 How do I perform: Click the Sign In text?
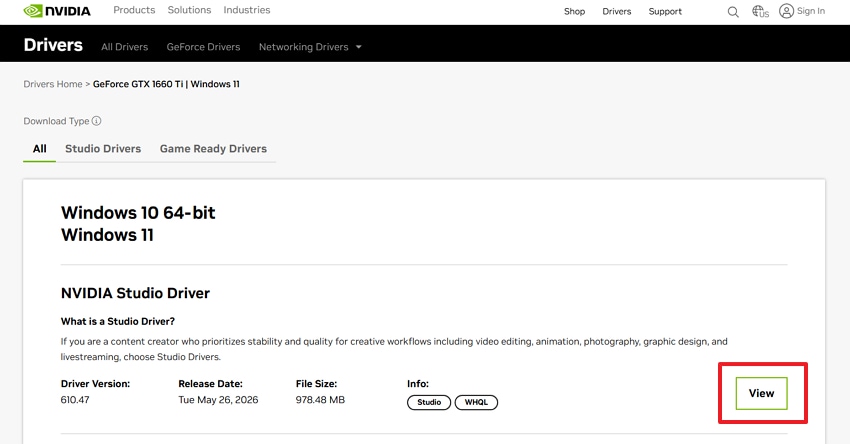pyautogui.click(x=811, y=11)
